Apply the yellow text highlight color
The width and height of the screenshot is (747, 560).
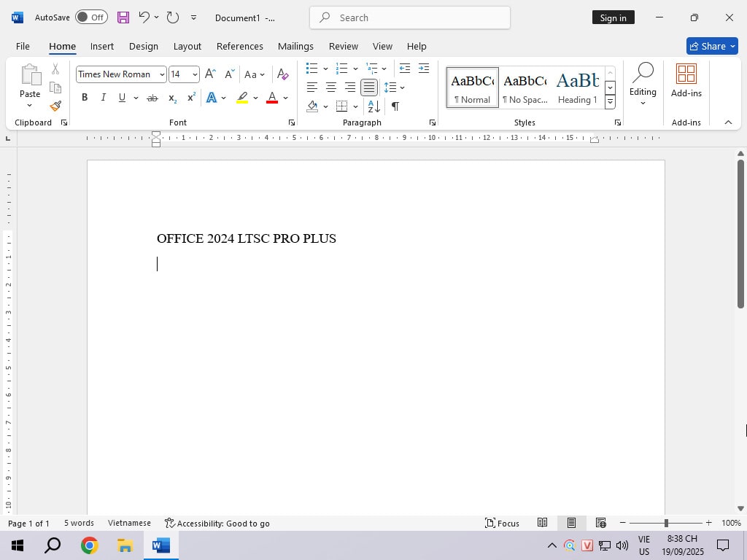242,98
